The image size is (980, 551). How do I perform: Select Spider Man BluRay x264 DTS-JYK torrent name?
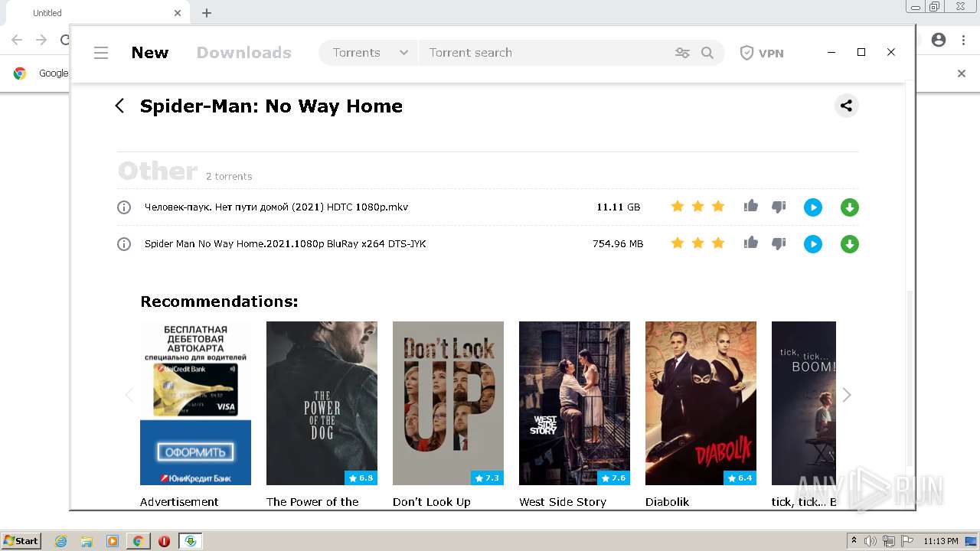tap(286, 244)
